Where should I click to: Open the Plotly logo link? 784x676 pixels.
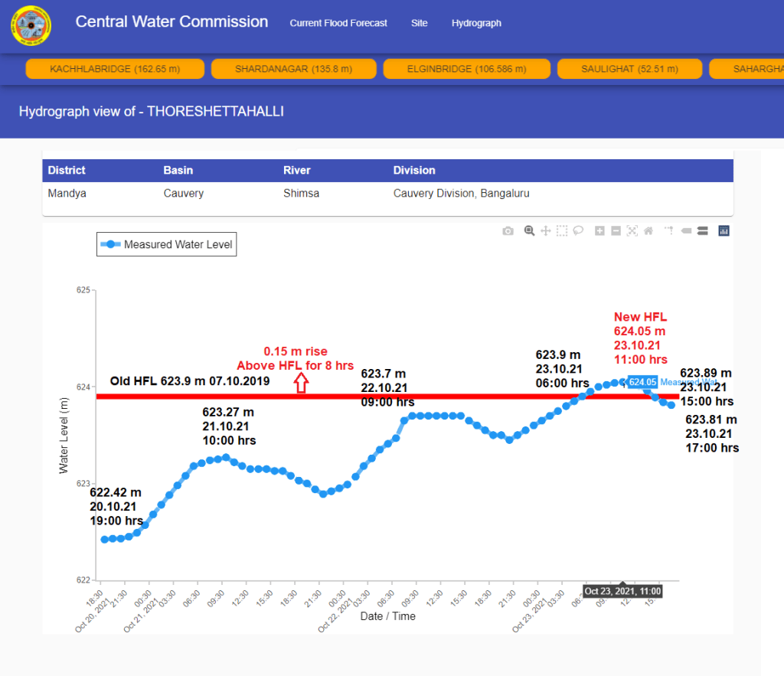pyautogui.click(x=724, y=230)
